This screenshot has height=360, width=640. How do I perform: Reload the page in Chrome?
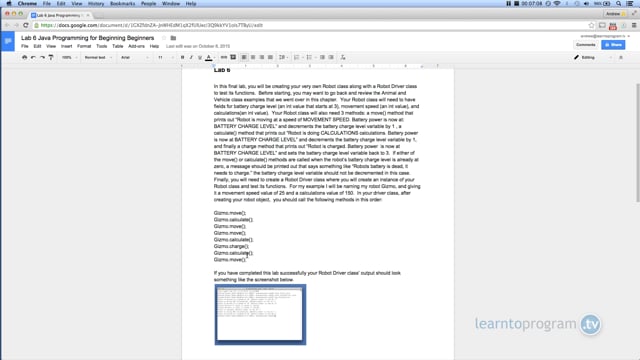[x=26, y=25]
